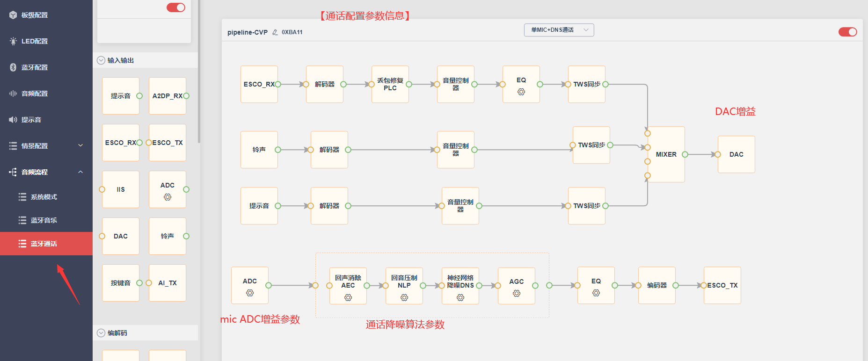Open gear settings of 回音压制 NLP node

(x=404, y=297)
